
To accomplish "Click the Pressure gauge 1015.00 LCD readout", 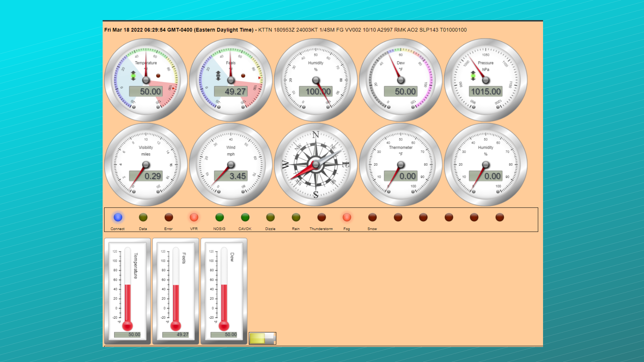I will tap(485, 92).
